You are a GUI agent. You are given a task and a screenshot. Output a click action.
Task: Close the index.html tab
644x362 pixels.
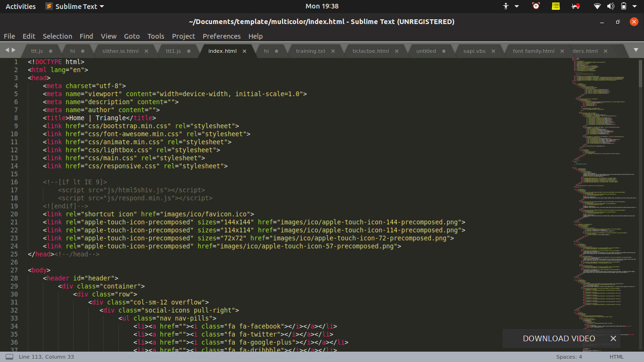coord(244,51)
